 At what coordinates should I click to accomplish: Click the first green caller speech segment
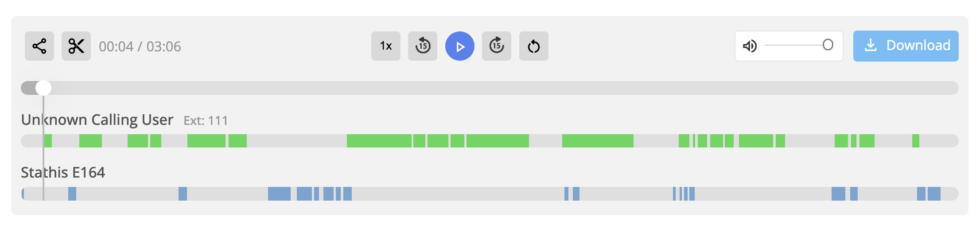(48, 141)
